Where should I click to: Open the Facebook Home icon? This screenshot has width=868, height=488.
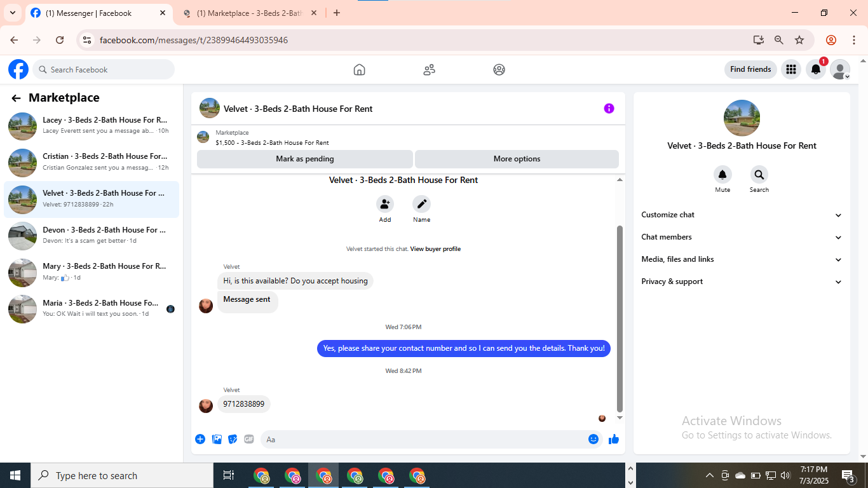click(x=359, y=70)
